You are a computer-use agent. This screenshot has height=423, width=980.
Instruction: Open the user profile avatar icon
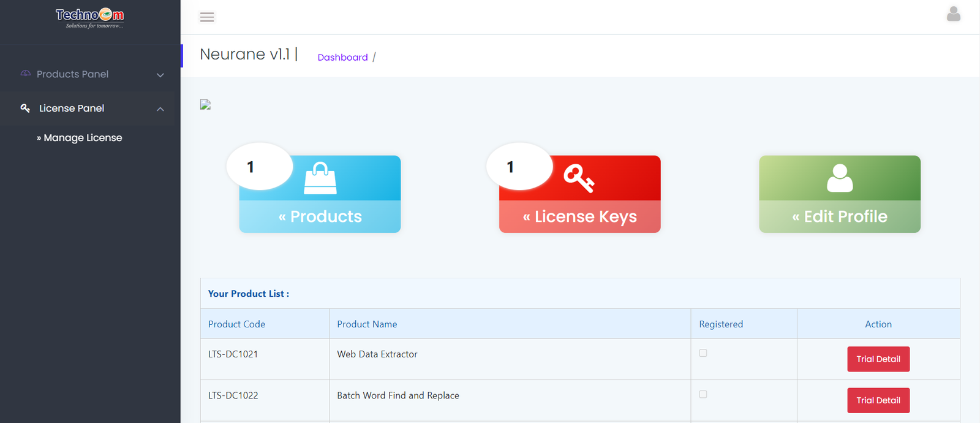tap(953, 14)
